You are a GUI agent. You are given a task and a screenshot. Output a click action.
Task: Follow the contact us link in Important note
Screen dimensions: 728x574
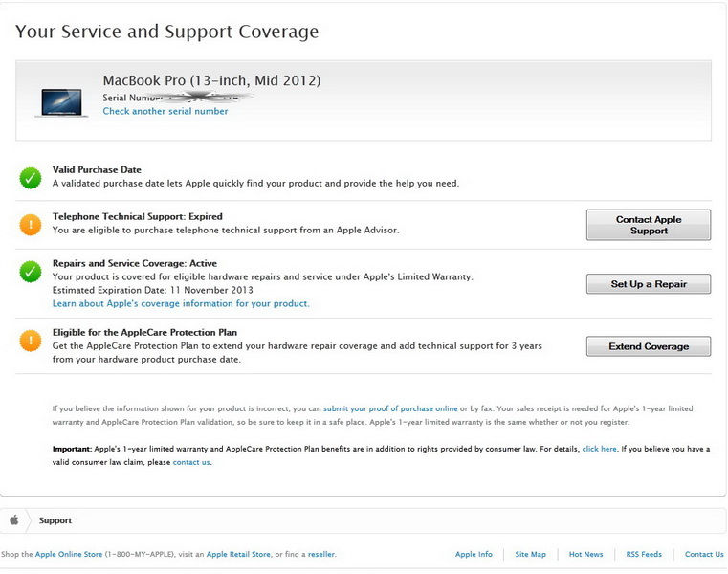pos(191,462)
